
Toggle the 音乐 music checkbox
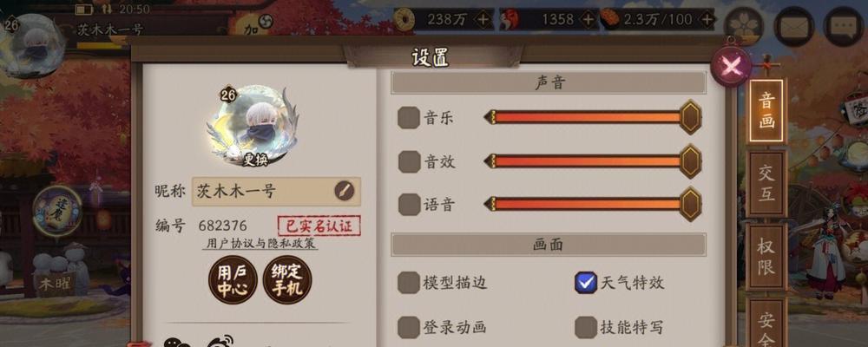(409, 118)
